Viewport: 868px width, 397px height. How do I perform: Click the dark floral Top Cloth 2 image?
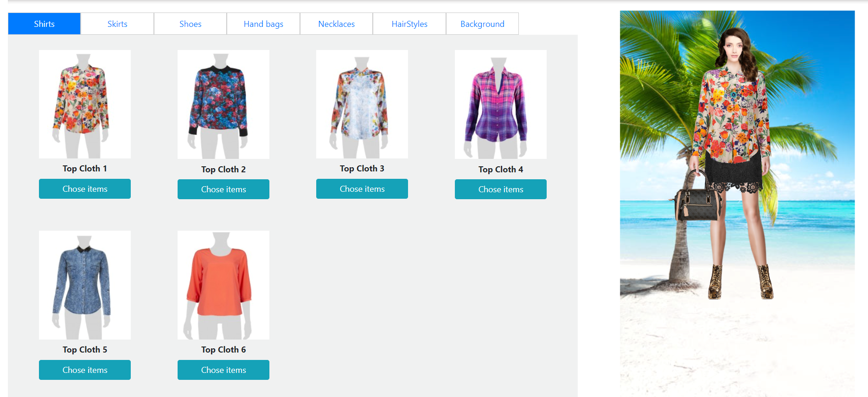tap(223, 104)
